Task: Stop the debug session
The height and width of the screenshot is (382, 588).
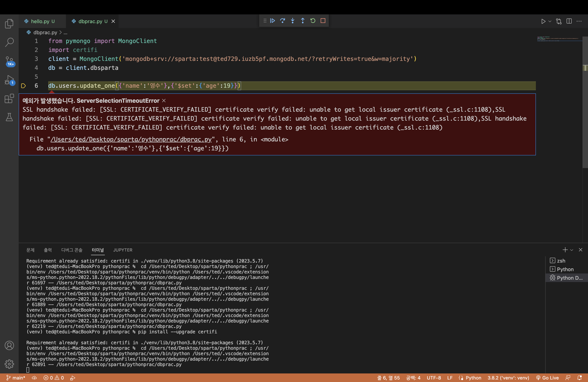Action: coord(323,21)
